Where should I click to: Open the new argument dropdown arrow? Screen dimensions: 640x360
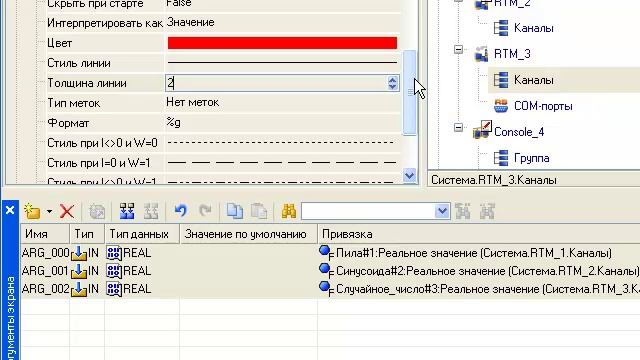pyautogui.click(x=49, y=211)
